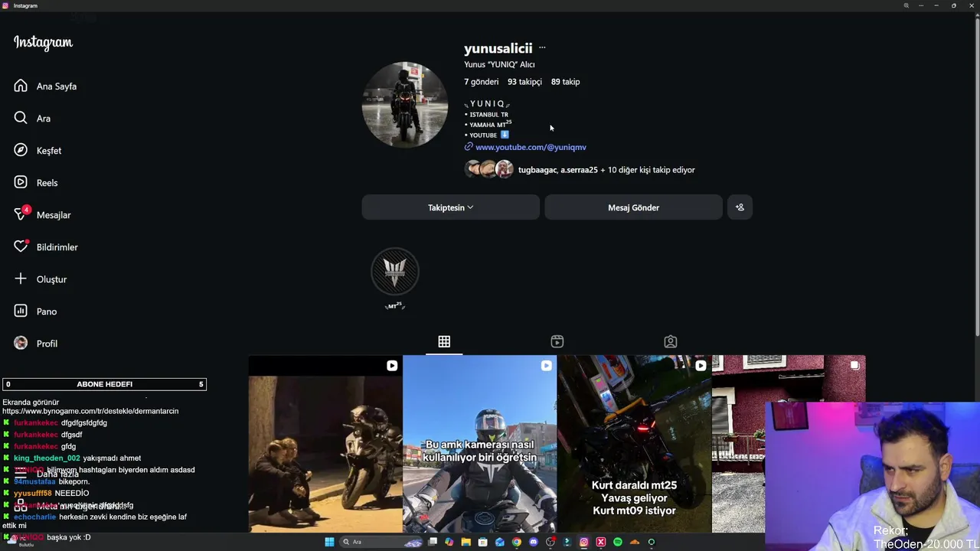Click the add similar accounts person icon
Viewport: 980px width, 551px height.
pos(740,207)
